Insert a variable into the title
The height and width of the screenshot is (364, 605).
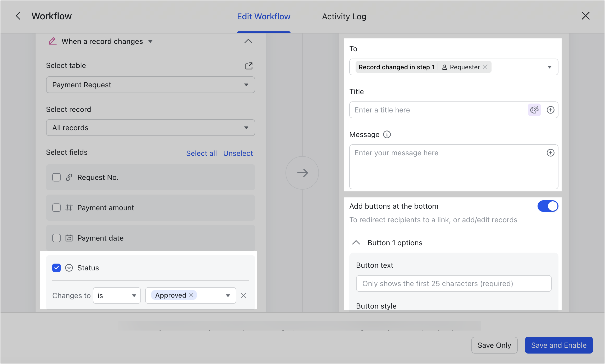pyautogui.click(x=551, y=110)
